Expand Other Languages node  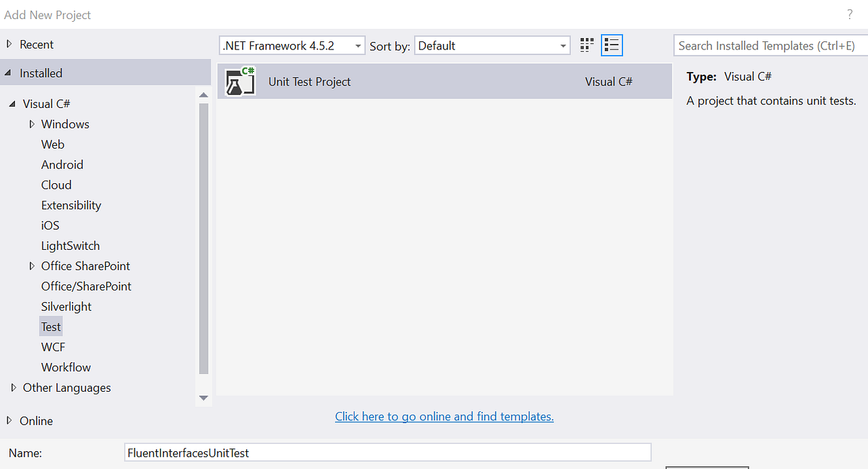click(x=14, y=388)
